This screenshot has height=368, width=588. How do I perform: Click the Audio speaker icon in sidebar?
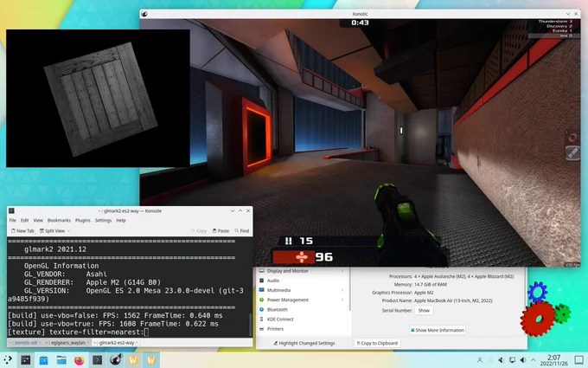pos(262,281)
